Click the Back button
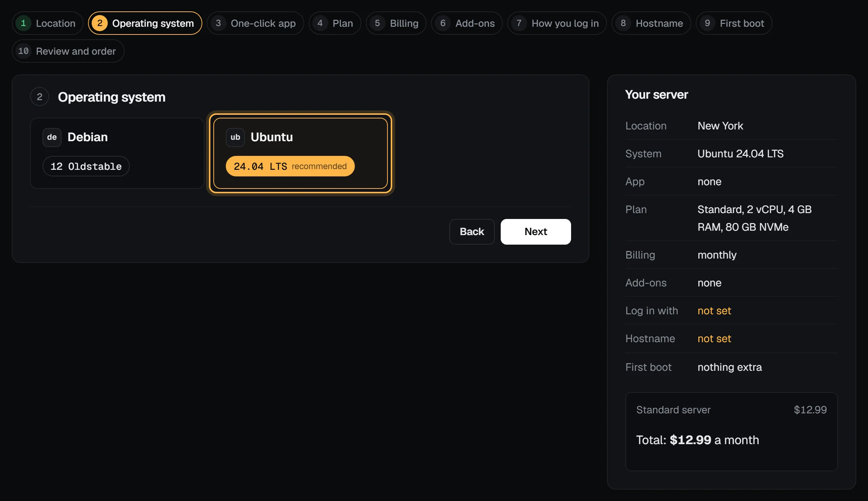 click(472, 232)
